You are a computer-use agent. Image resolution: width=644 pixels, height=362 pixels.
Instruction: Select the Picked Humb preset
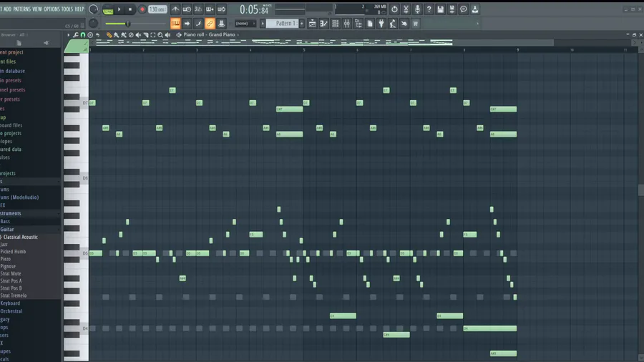(13, 252)
